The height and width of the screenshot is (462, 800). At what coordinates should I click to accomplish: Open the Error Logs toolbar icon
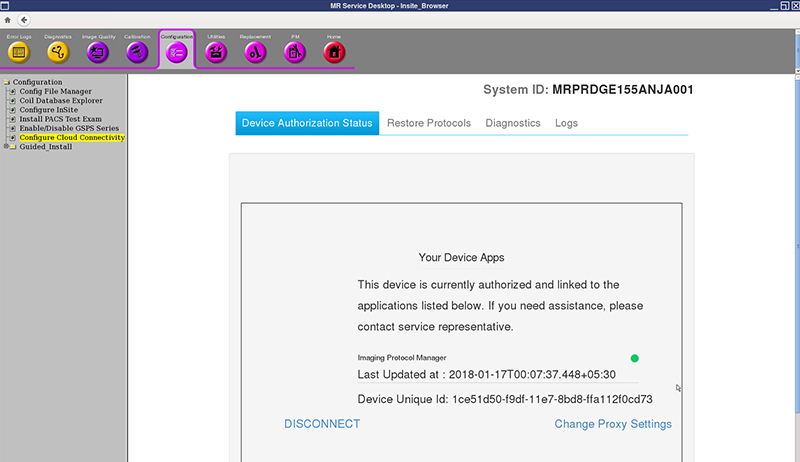pos(17,52)
